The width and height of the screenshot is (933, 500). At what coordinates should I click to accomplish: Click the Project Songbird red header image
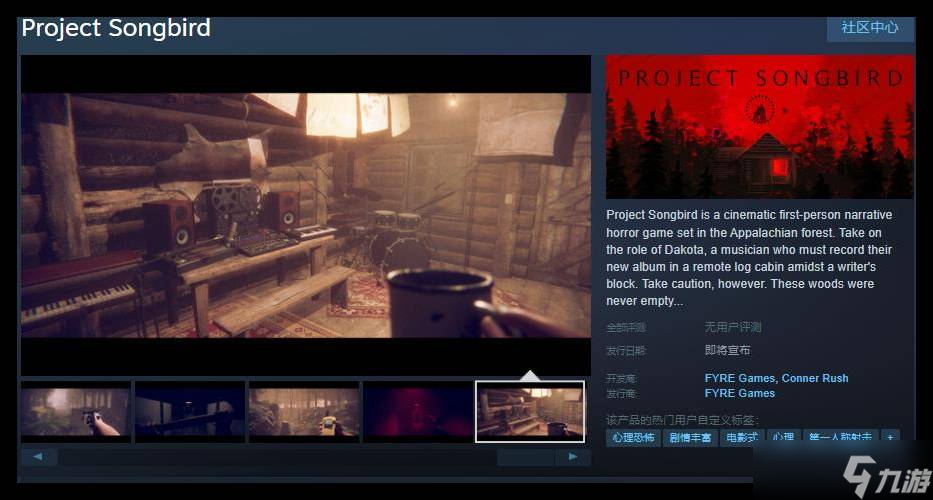759,126
